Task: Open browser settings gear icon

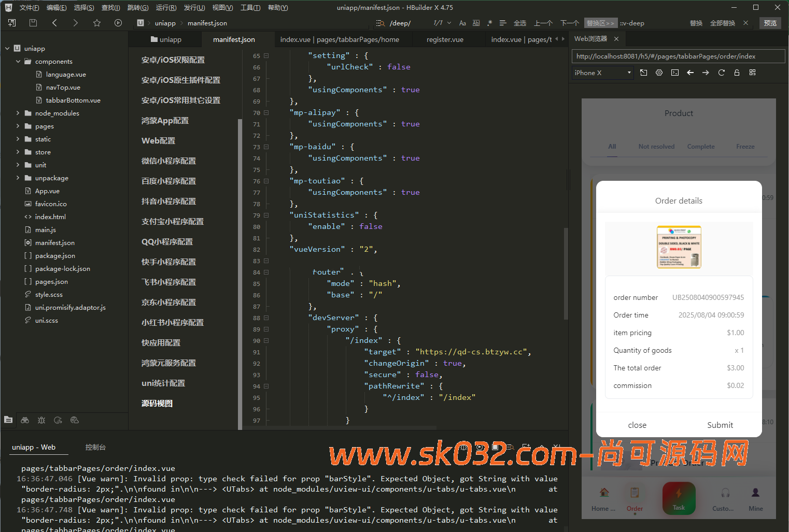Action: pyautogui.click(x=659, y=73)
